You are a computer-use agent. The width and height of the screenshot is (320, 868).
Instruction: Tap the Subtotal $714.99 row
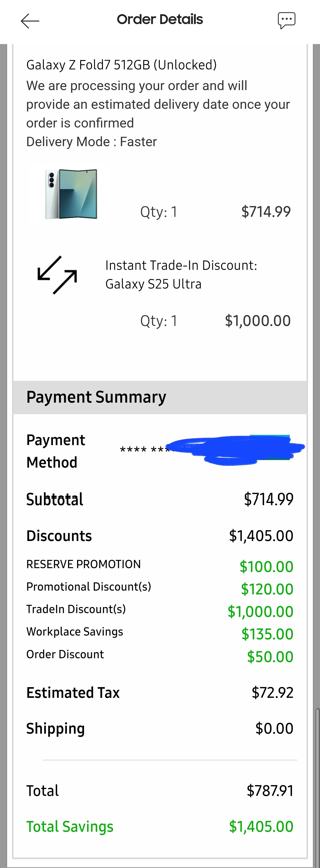coord(160,499)
